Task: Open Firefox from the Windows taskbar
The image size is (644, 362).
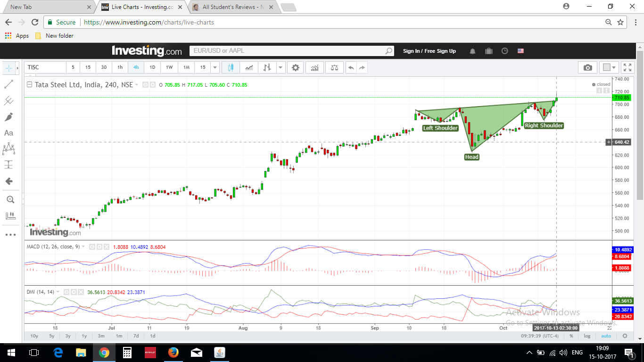Action: [x=173, y=353]
